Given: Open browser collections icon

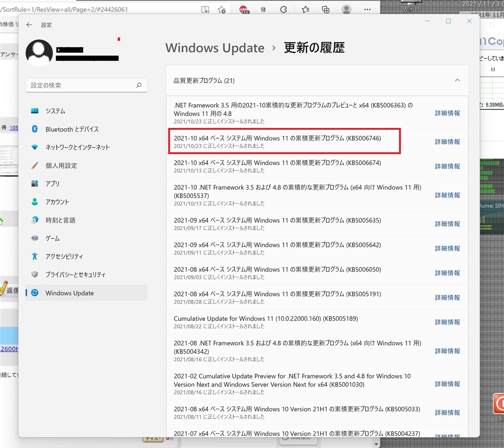Looking at the screenshot, I should click(326, 10).
